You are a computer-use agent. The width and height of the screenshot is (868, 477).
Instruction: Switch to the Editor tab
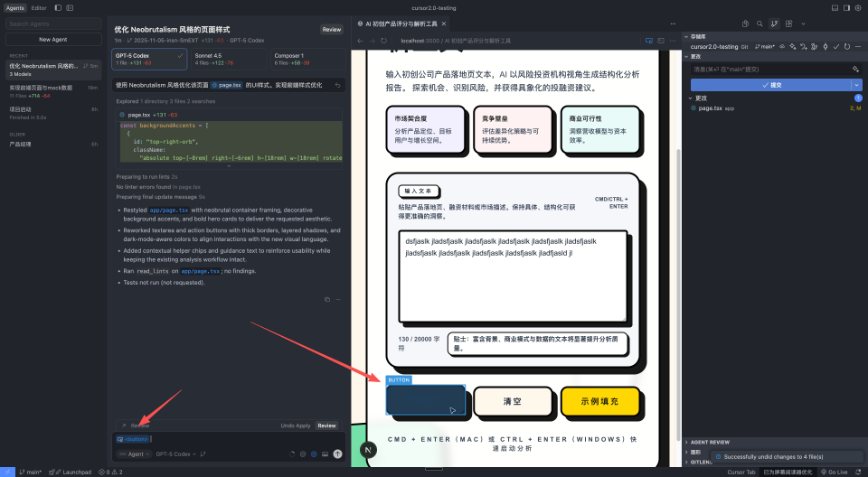[x=39, y=7]
